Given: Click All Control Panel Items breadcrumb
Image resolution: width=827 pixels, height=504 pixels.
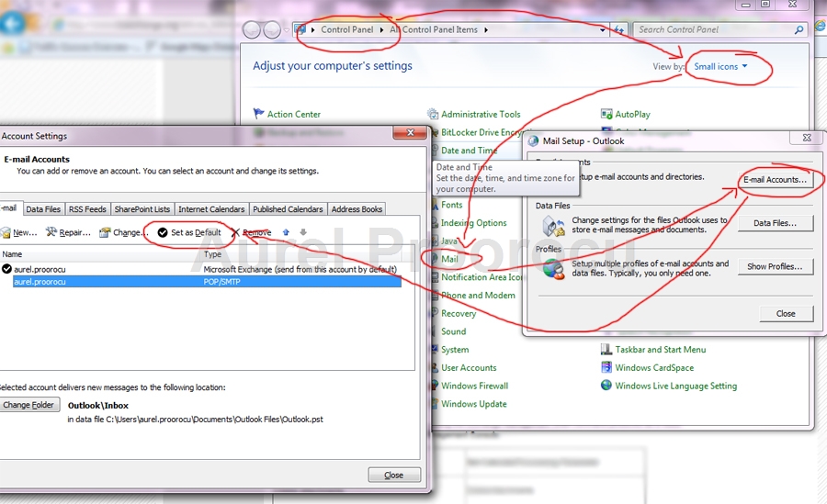Looking at the screenshot, I should point(434,30).
